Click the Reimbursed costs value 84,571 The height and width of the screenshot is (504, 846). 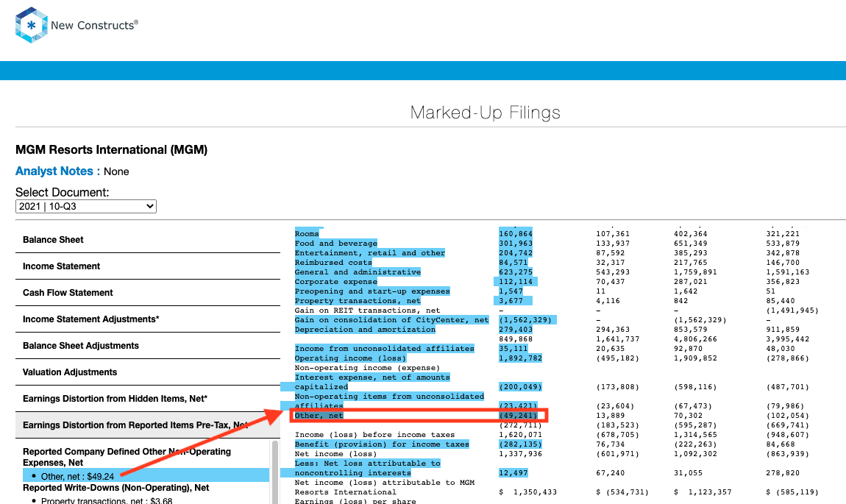click(513, 263)
